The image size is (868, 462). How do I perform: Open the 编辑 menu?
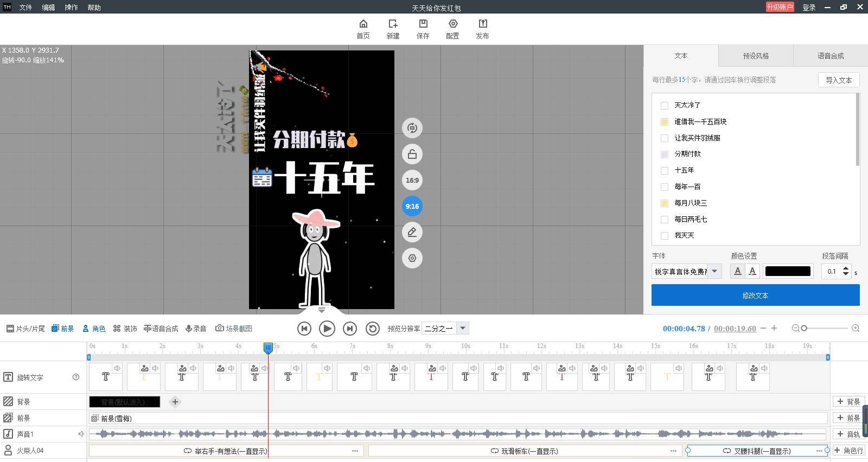click(x=48, y=8)
